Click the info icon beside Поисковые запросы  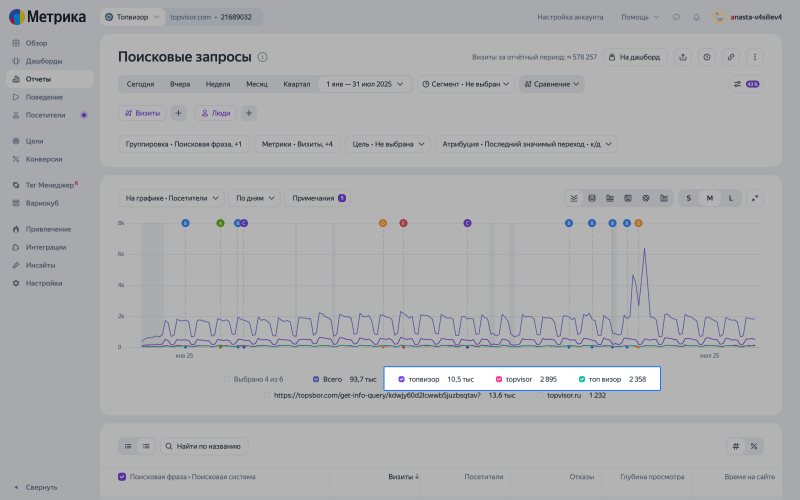point(262,57)
